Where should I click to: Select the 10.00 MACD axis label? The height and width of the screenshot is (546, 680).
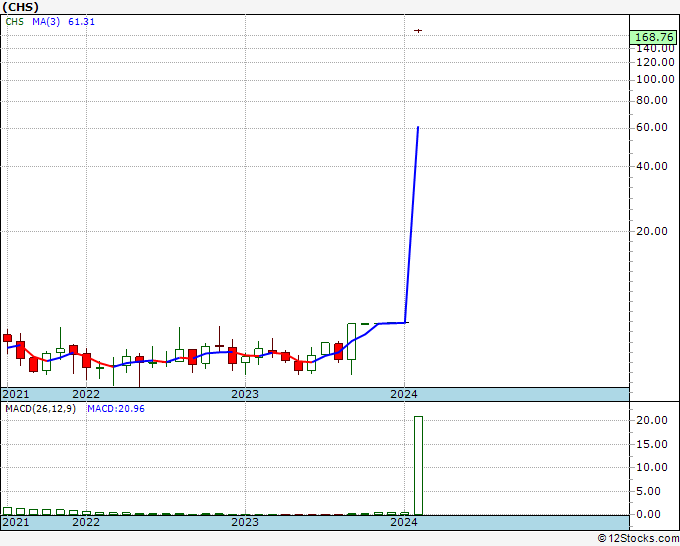[x=652, y=468]
